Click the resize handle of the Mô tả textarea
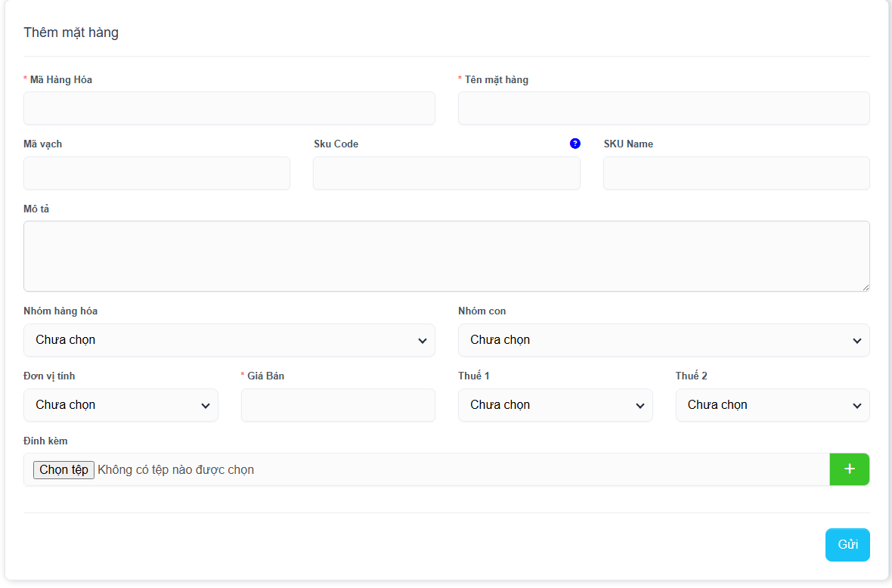 tap(865, 287)
